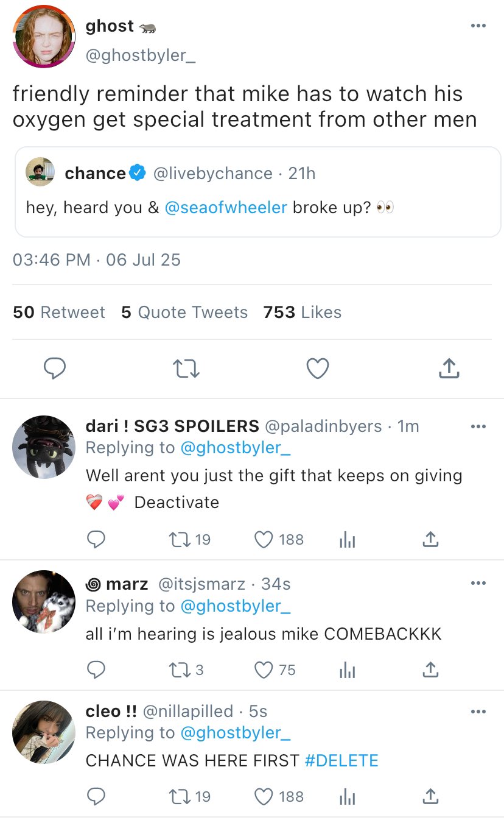
Task: Reply to ghost's main tweet
Action: [55, 368]
